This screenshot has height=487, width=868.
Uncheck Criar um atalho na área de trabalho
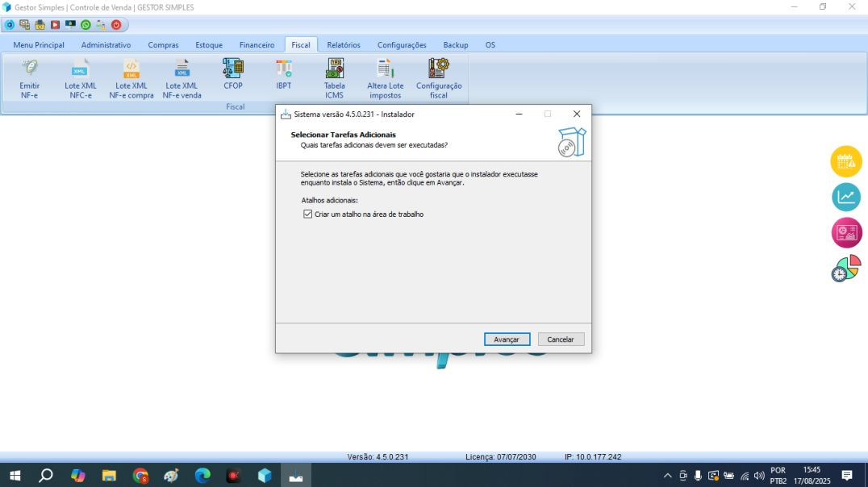[x=307, y=214]
